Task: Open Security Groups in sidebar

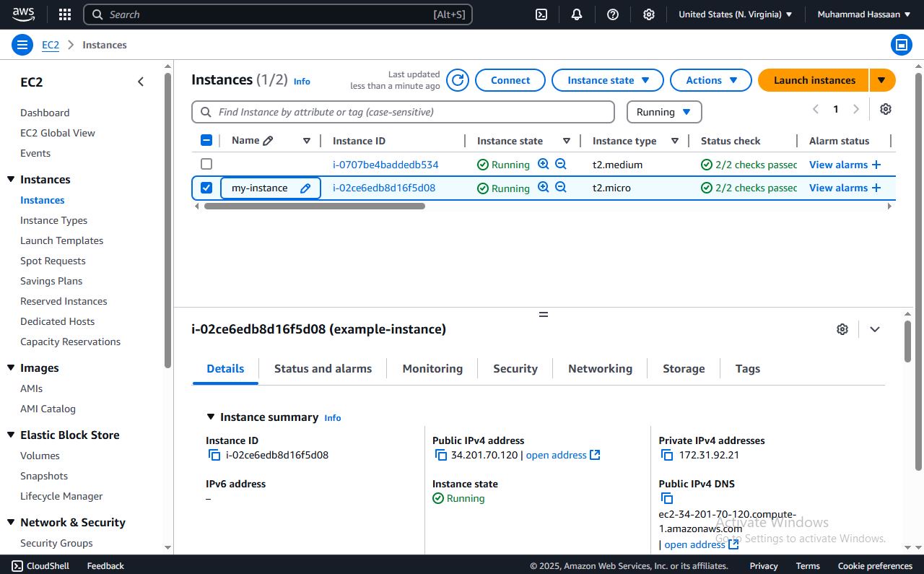Action: click(x=56, y=543)
